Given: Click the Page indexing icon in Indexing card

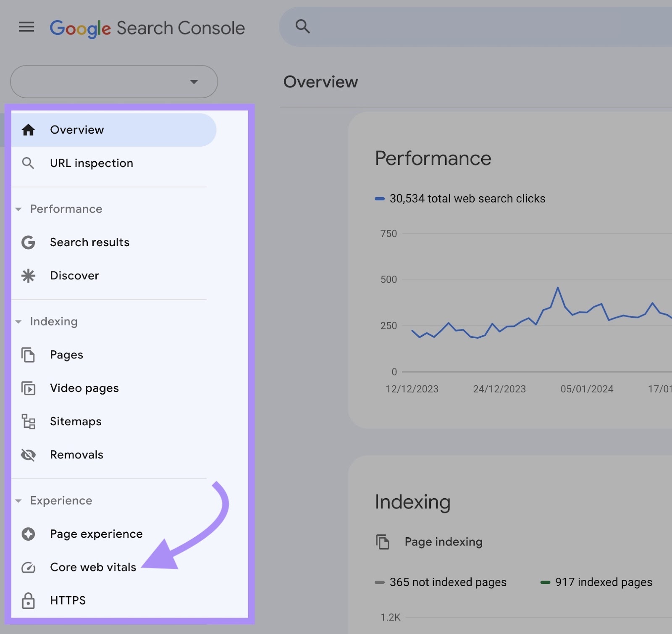Looking at the screenshot, I should (383, 542).
